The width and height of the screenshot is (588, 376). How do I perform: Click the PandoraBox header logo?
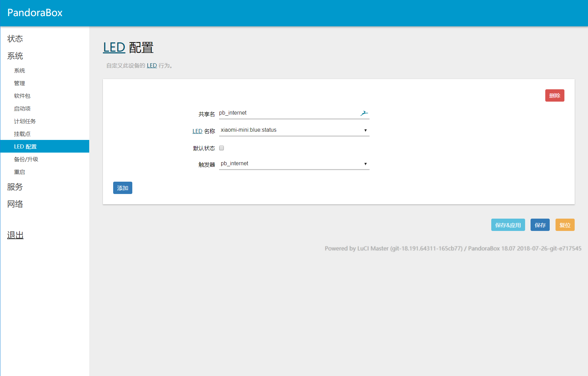(x=35, y=13)
